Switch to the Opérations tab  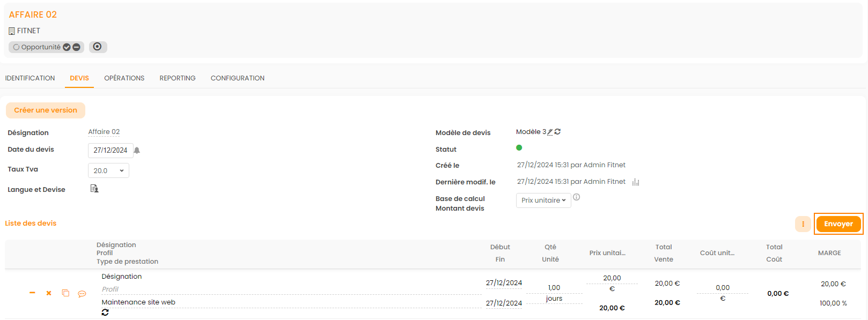(124, 78)
